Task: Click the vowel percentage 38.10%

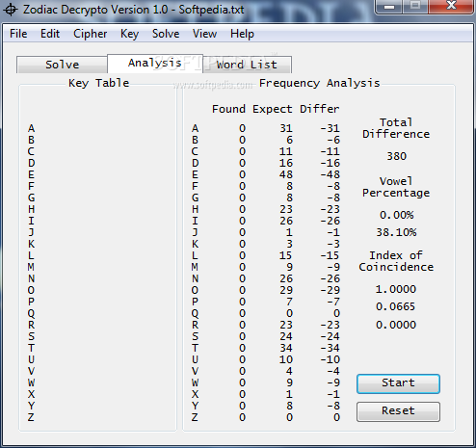Action: pyautogui.click(x=396, y=232)
